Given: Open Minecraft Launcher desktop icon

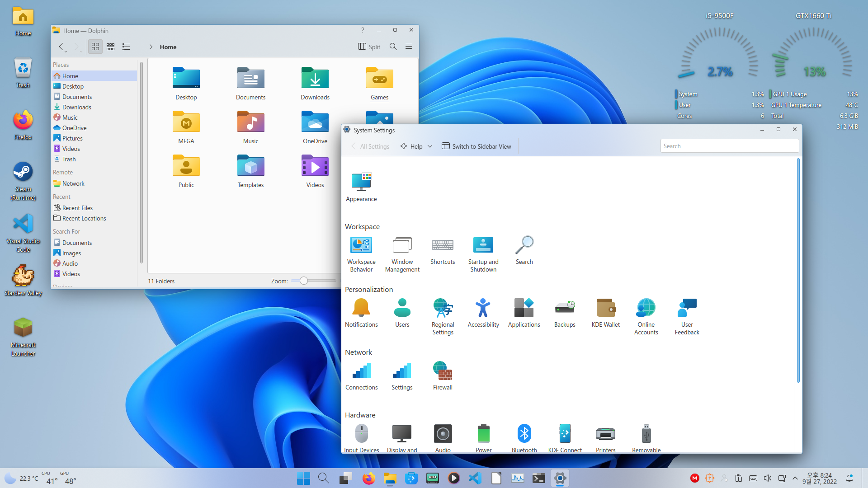Looking at the screenshot, I should (23, 337).
